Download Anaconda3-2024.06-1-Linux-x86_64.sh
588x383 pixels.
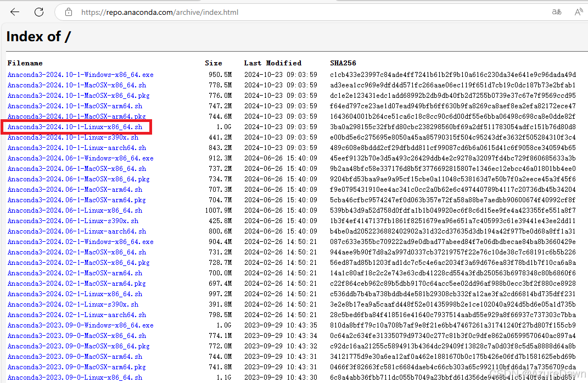coord(75,210)
